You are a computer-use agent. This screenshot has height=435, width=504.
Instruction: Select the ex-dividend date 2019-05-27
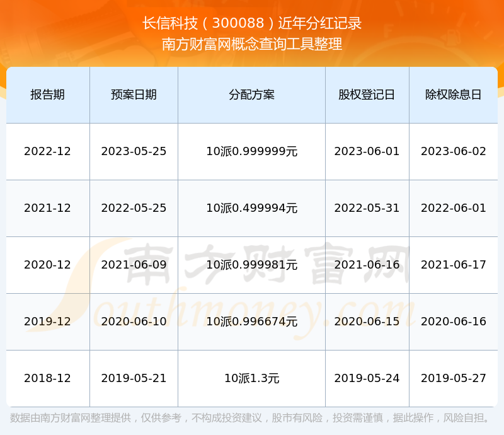(453, 378)
